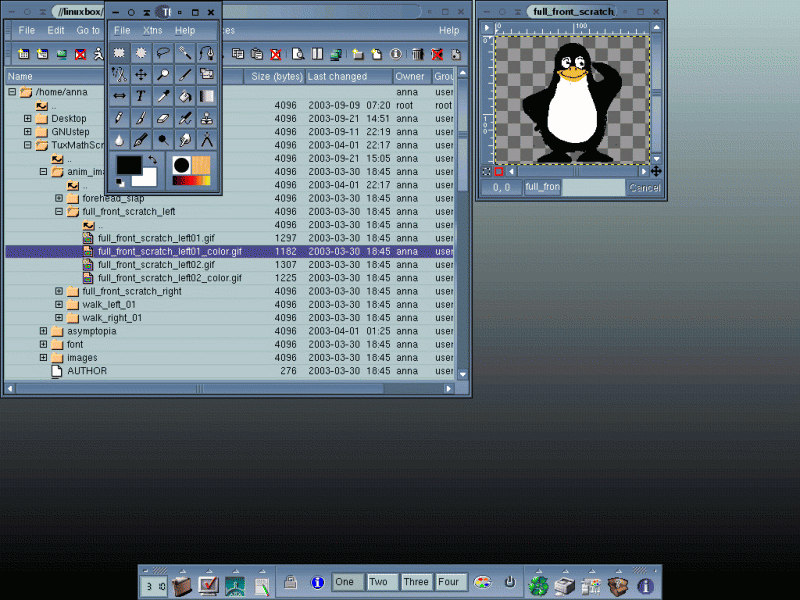Select the Ink pen tool

pos(141,139)
